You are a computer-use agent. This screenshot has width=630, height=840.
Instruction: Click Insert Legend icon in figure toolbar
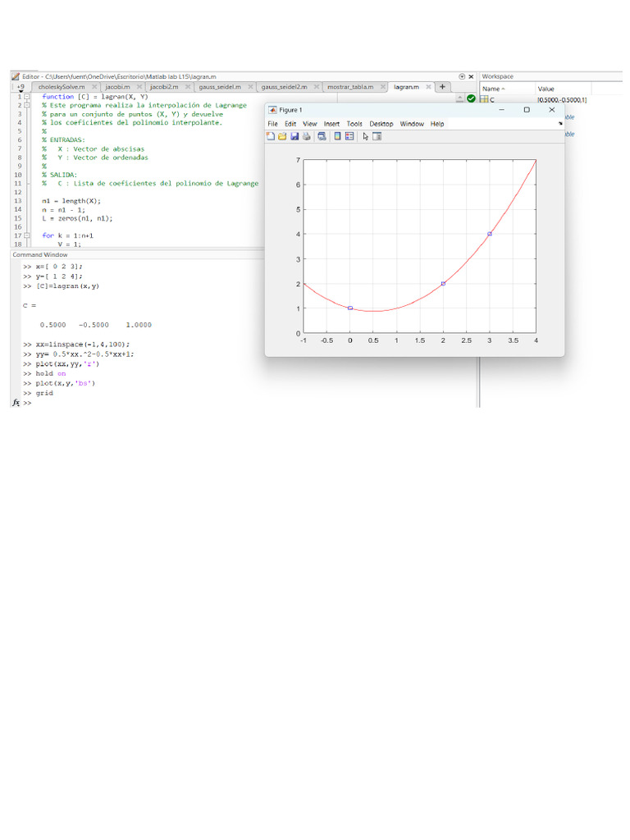pyautogui.click(x=349, y=136)
